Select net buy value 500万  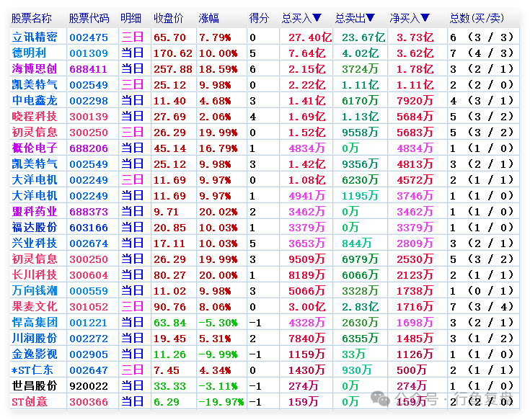pyautogui.click(x=411, y=370)
